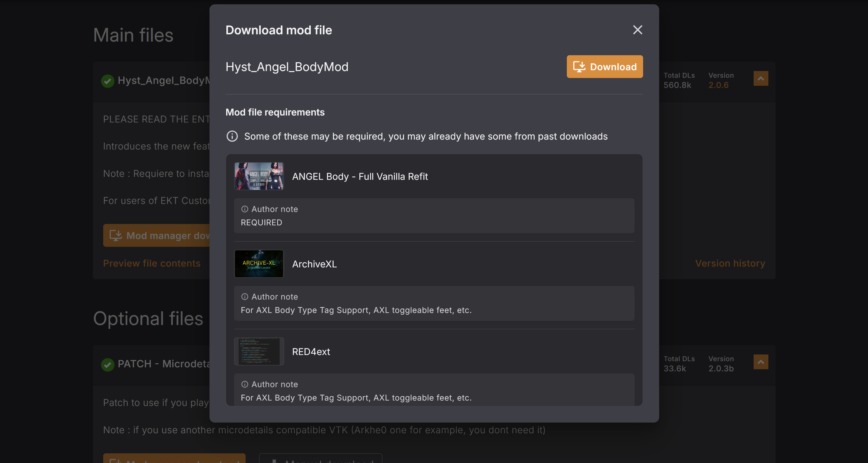The image size is (868, 463).
Task: Open Preview file contents link
Action: [152, 263]
